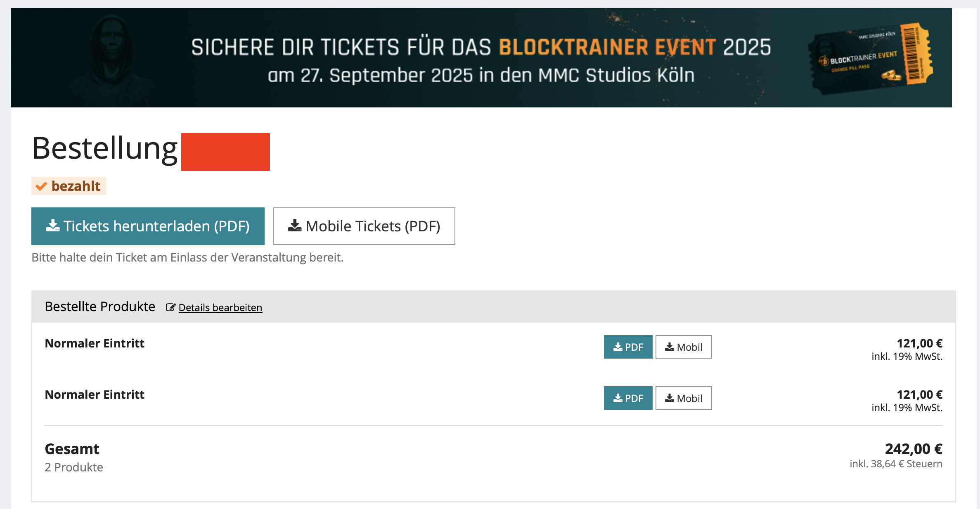This screenshot has height=509, width=980.
Task: Select the Bestellte Produkte section header
Action: pyautogui.click(x=100, y=307)
